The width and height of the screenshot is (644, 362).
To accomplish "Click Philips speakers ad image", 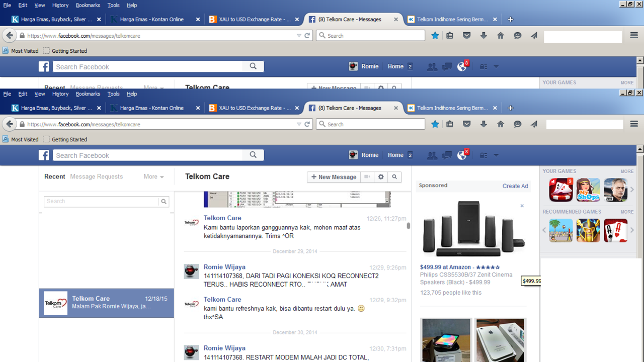I will [473, 229].
